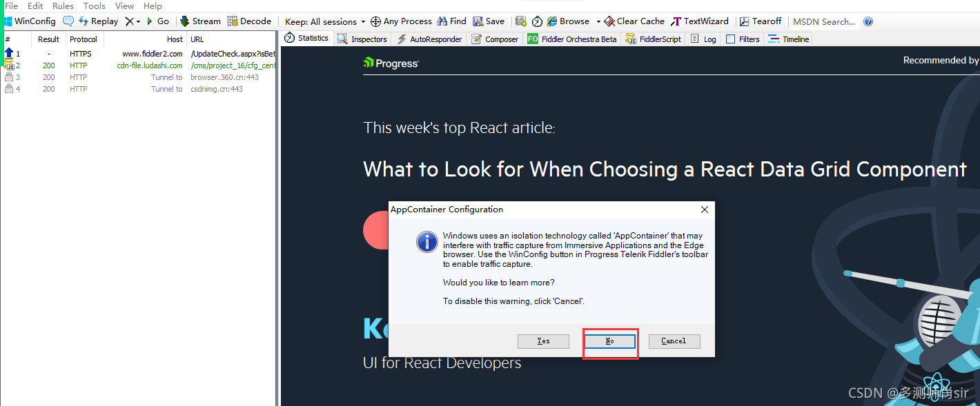Click into the MSDN Search field
The image size is (980, 406).
click(825, 21)
